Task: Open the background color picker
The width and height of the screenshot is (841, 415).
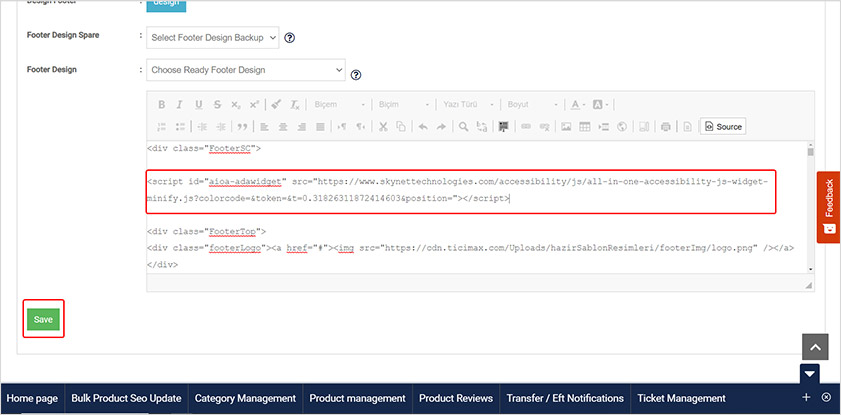Action: [601, 105]
